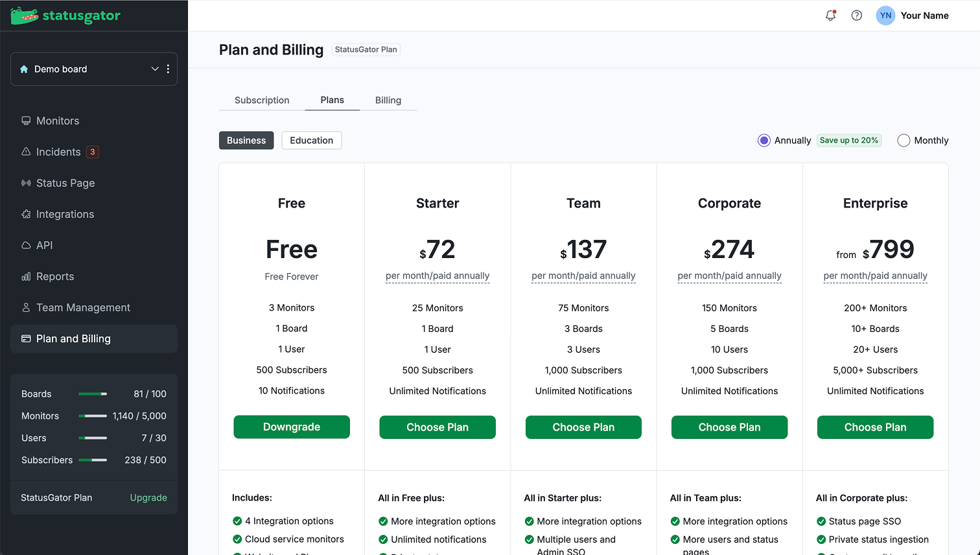The width and height of the screenshot is (980, 555).
Task: Switch to the Plans tab
Action: [x=332, y=100]
